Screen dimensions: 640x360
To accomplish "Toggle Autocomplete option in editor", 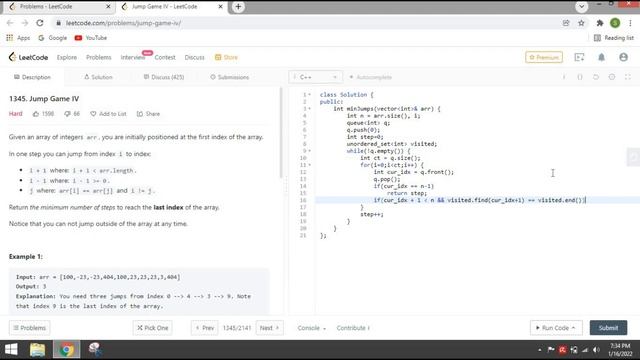I will click(371, 77).
